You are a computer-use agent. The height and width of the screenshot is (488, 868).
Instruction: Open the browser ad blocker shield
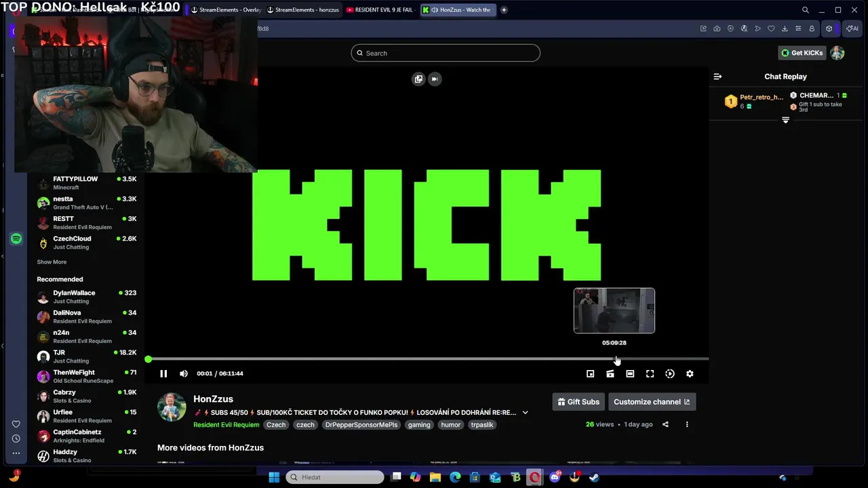click(x=730, y=28)
